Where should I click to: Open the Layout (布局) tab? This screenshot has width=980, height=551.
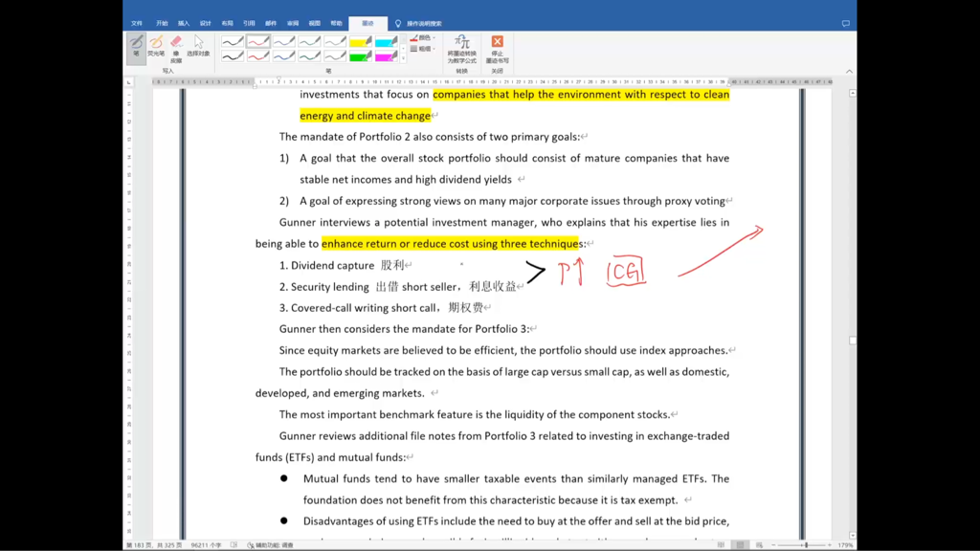click(228, 23)
